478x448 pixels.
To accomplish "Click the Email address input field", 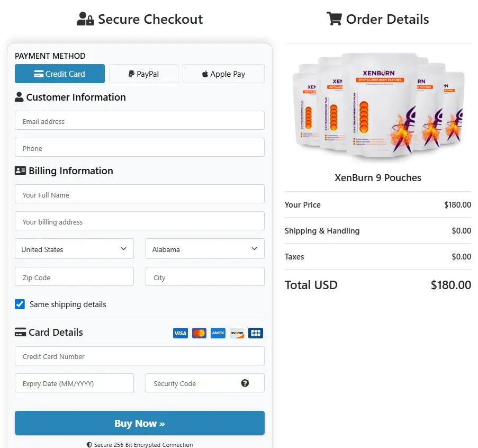I will click(x=139, y=121).
